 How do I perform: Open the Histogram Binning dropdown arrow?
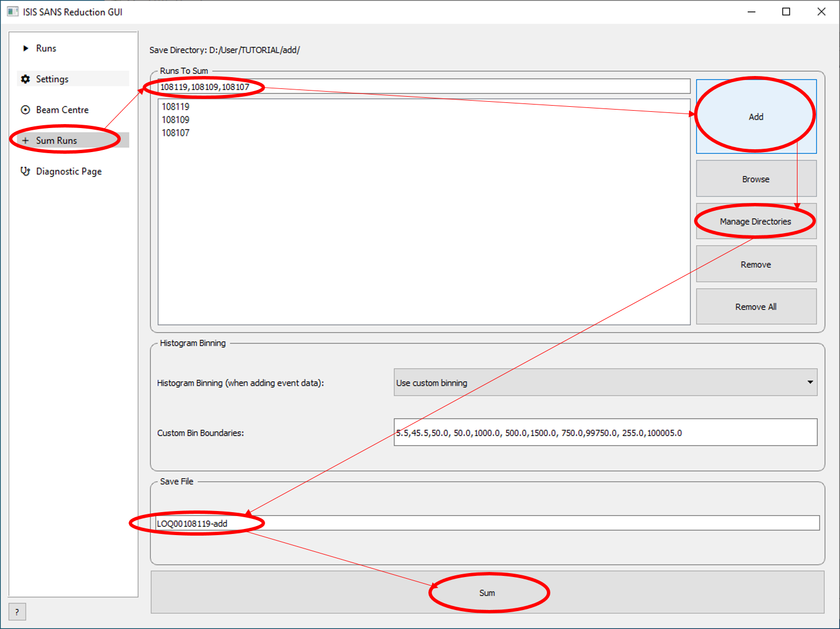tap(809, 382)
